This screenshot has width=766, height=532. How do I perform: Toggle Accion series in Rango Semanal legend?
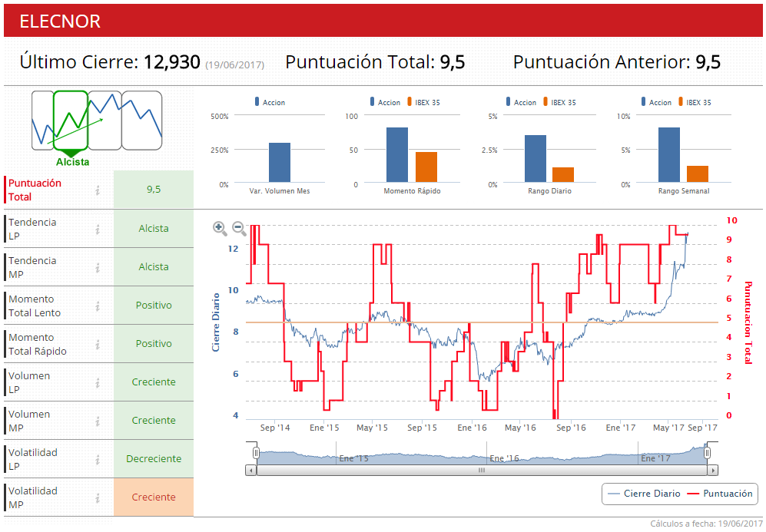tap(656, 102)
